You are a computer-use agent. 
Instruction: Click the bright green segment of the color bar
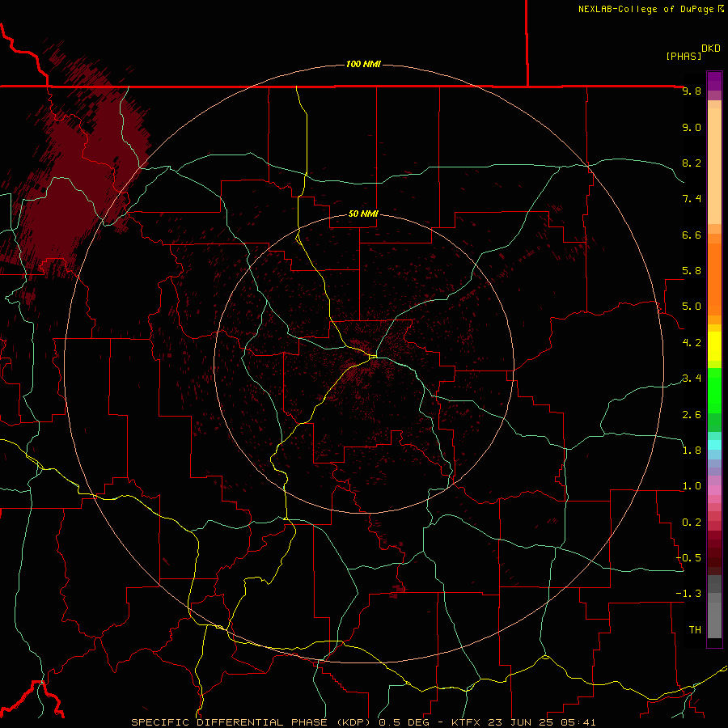pyautogui.click(x=714, y=391)
